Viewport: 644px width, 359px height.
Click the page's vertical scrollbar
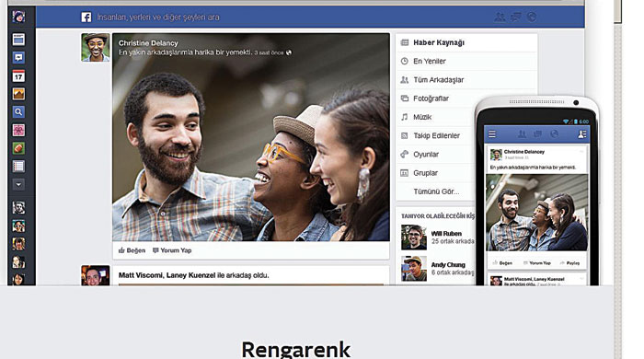pyautogui.click(x=617, y=179)
